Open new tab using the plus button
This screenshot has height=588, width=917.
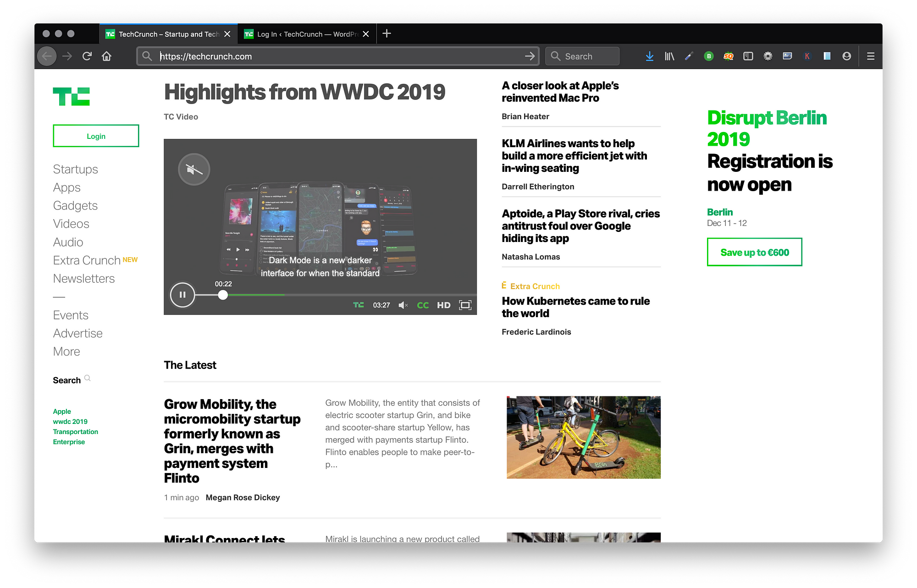387,33
